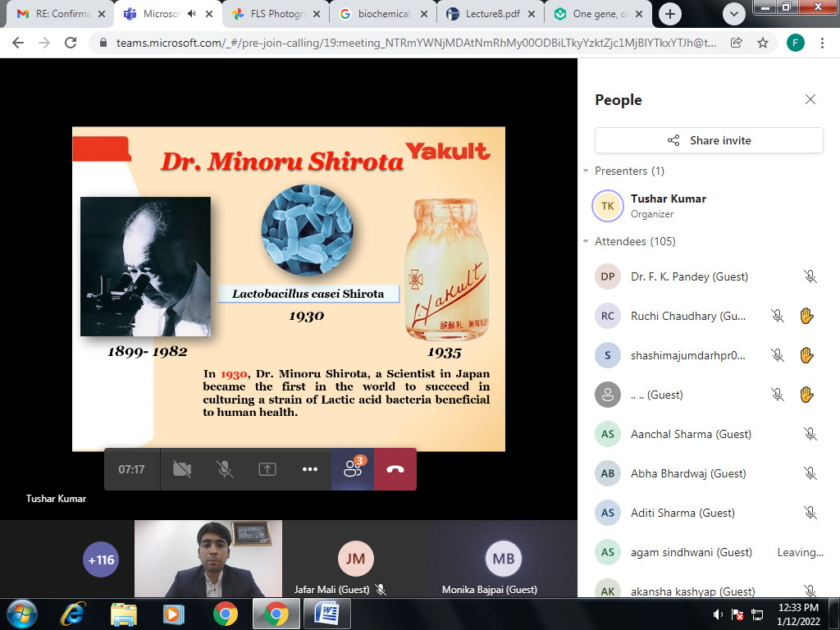Click the Teams URL address bar

[416, 43]
